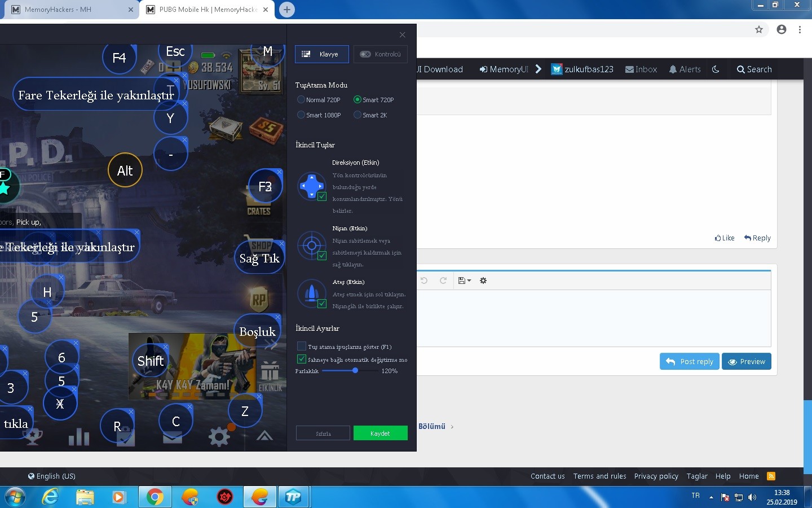Click the Ateş bullet icon

tap(311, 293)
